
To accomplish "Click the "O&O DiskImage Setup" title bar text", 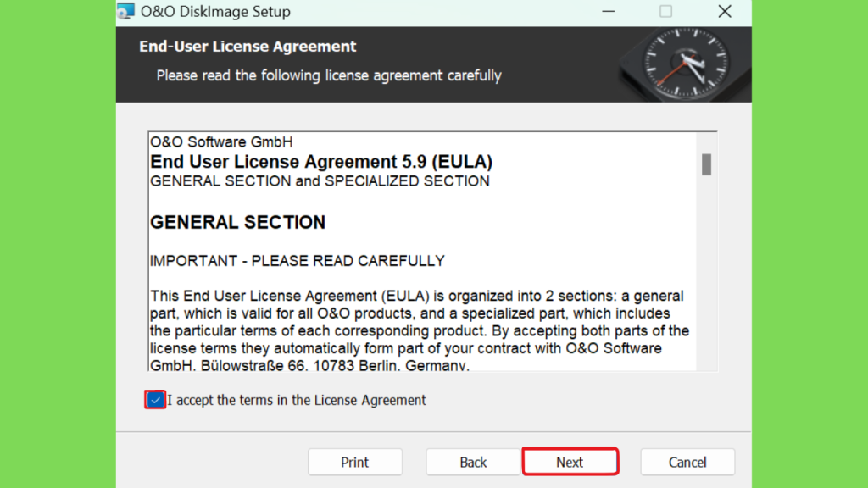I will pyautogui.click(x=215, y=12).
